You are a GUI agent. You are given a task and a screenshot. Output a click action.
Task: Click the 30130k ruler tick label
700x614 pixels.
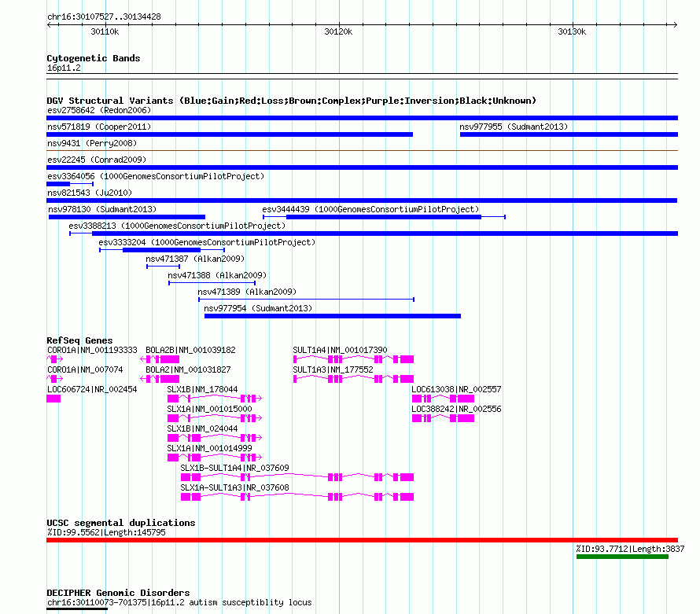click(572, 31)
